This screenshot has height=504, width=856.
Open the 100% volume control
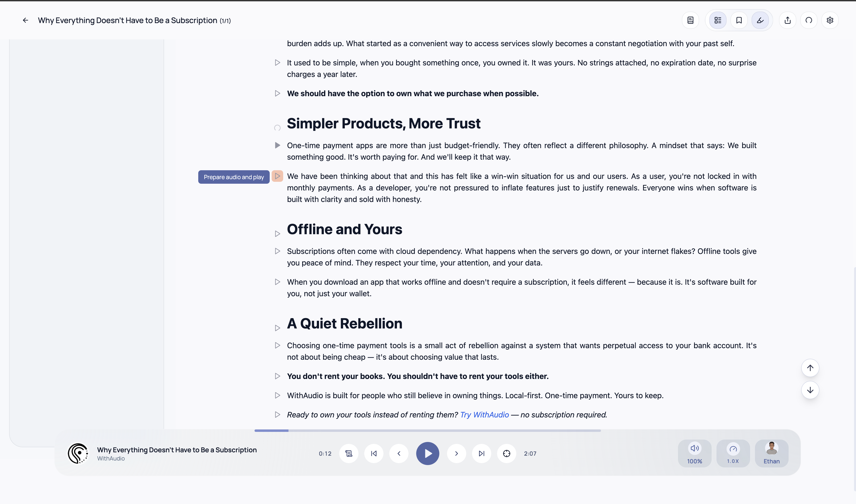[x=694, y=454]
